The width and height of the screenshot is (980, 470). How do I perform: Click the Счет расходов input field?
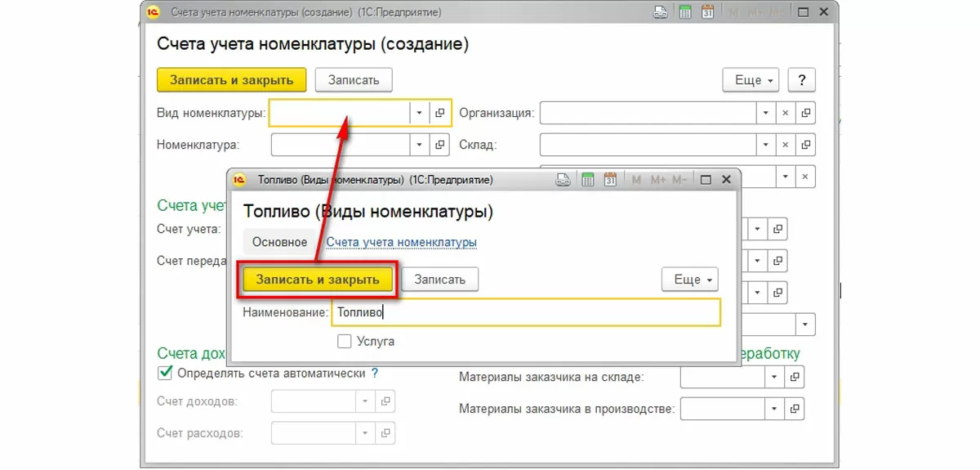pos(313,433)
